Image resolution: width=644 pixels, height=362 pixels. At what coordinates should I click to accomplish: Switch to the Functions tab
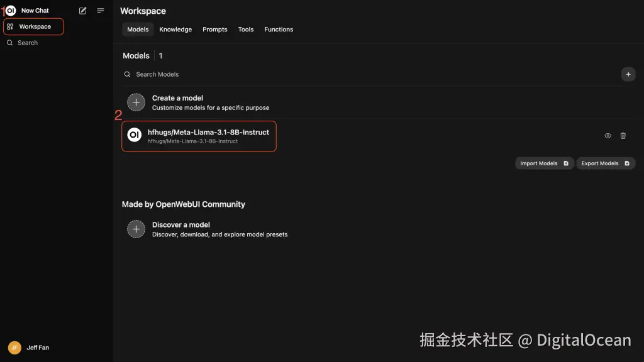point(279,30)
